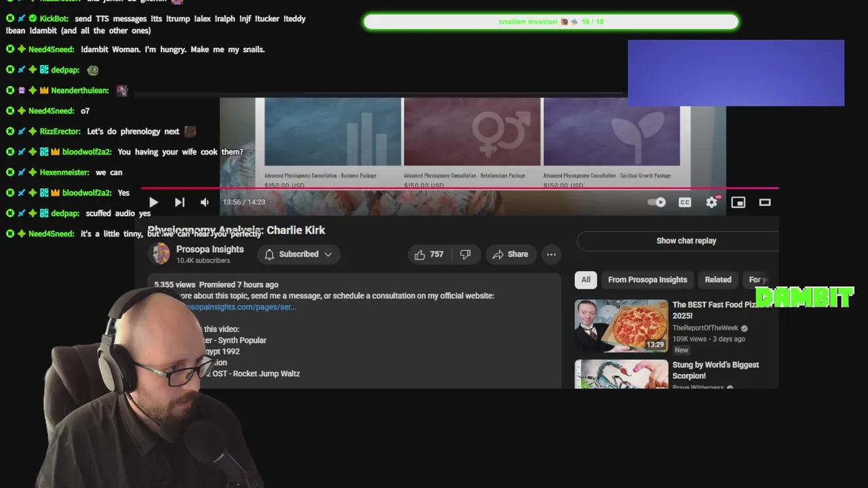The width and height of the screenshot is (868, 488).
Task: Click TheReportOfTheWeek channel name
Action: (x=705, y=328)
